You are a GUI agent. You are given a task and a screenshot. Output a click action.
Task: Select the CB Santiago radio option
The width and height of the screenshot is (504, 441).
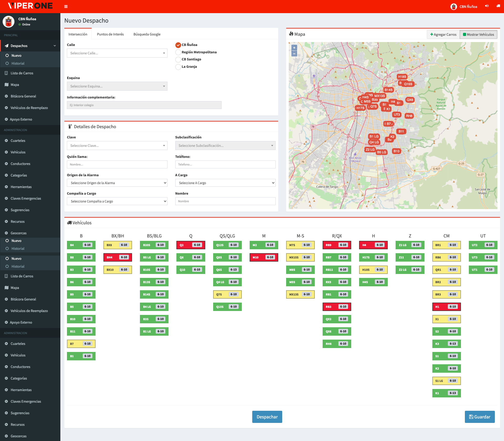pyautogui.click(x=178, y=59)
